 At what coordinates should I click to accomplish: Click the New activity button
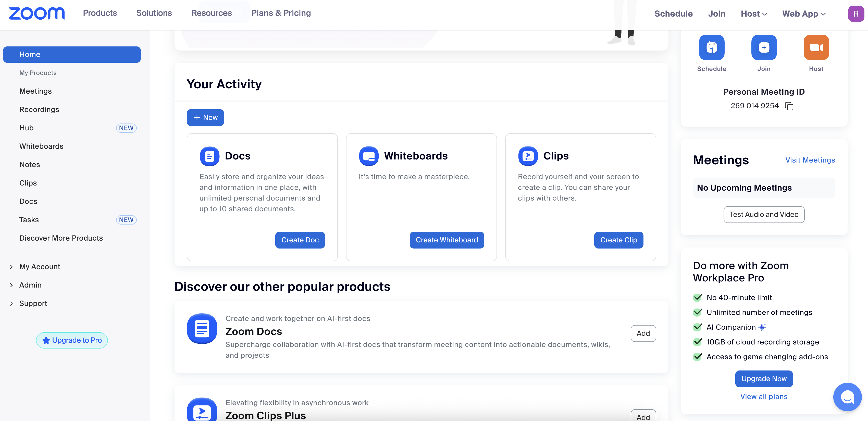[x=205, y=118]
